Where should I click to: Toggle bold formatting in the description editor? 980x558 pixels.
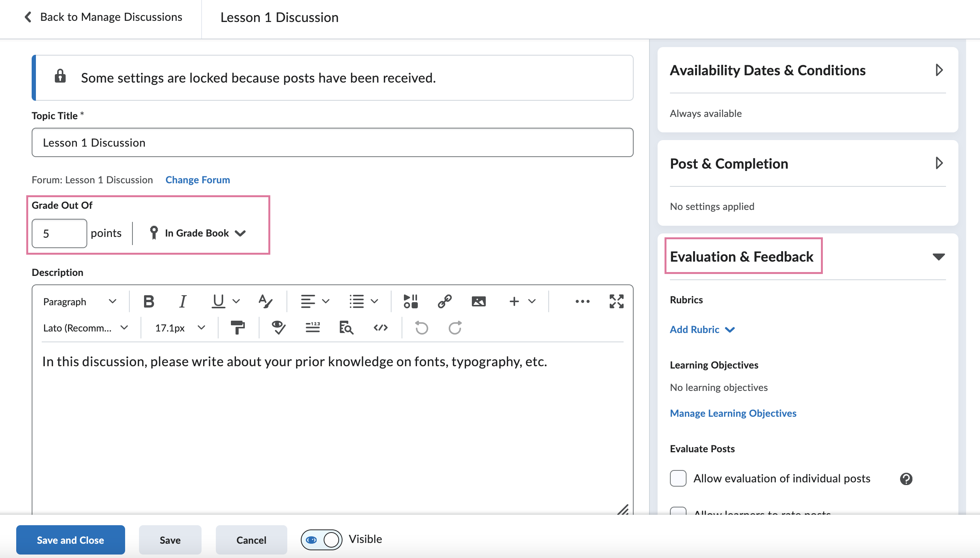click(149, 301)
